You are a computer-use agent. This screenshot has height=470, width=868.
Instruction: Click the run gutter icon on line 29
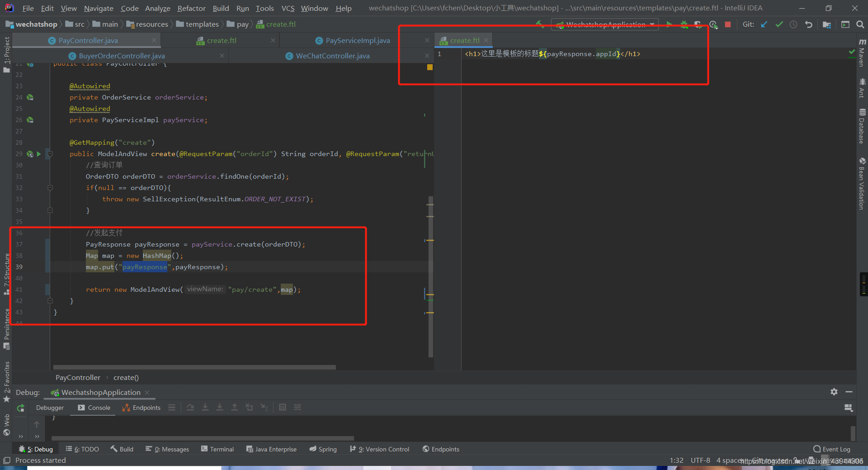39,154
